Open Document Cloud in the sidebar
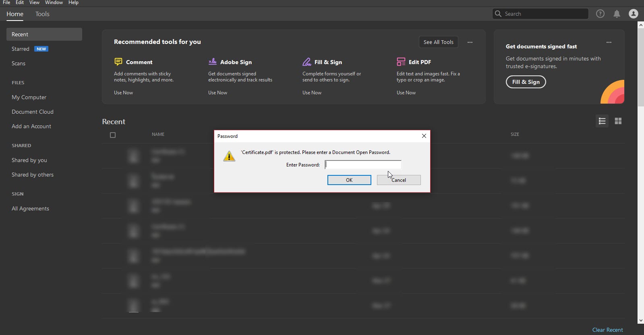The width and height of the screenshot is (644, 335). click(x=33, y=112)
